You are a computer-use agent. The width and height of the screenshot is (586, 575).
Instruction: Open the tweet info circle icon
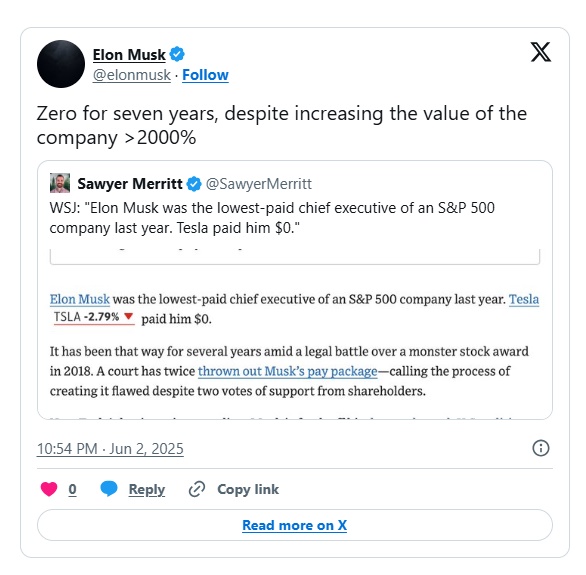[x=540, y=448]
